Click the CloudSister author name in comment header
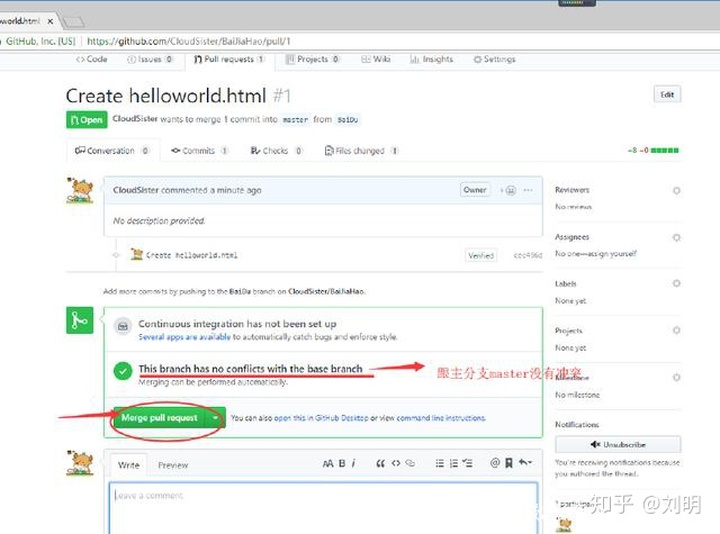The width and height of the screenshot is (720, 534). pos(135,190)
